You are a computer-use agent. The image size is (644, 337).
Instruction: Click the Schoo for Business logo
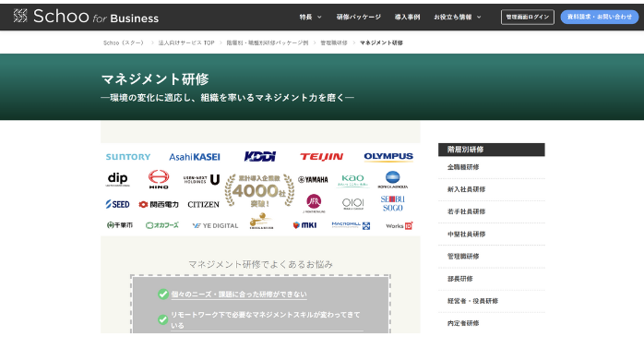86,17
